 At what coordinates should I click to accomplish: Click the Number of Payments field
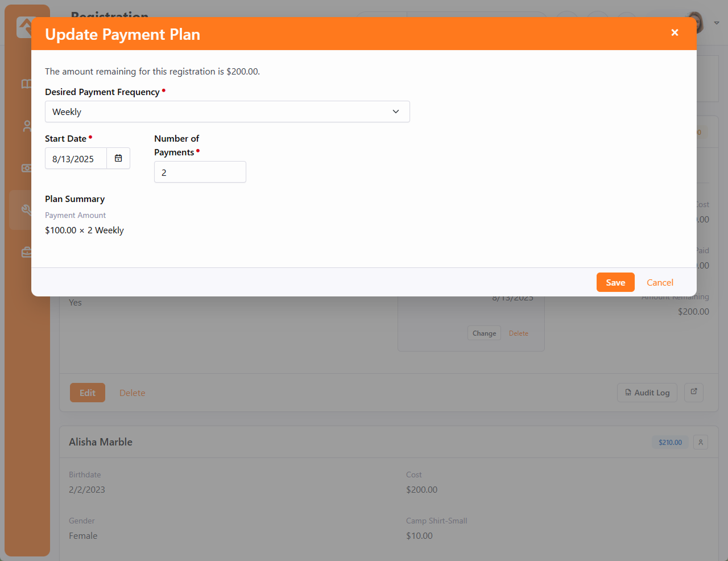(200, 172)
